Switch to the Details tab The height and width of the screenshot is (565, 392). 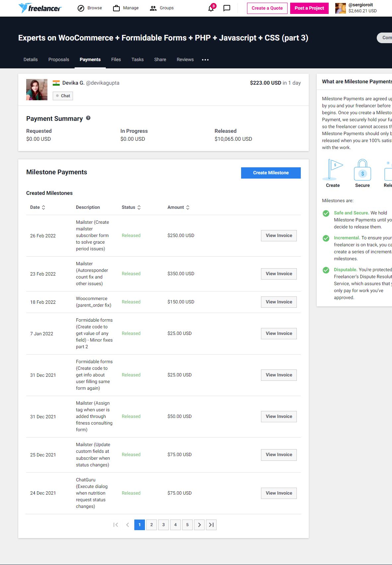point(31,60)
